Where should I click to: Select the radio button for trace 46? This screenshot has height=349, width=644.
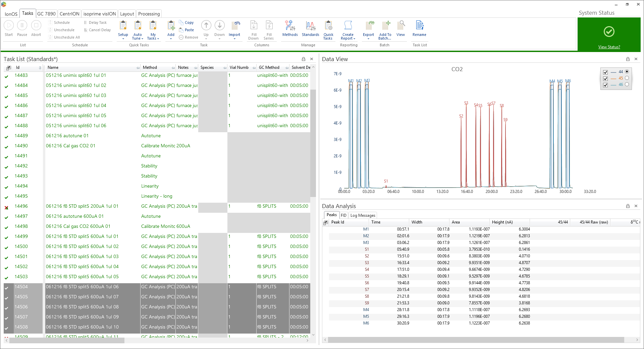pyautogui.click(x=627, y=85)
